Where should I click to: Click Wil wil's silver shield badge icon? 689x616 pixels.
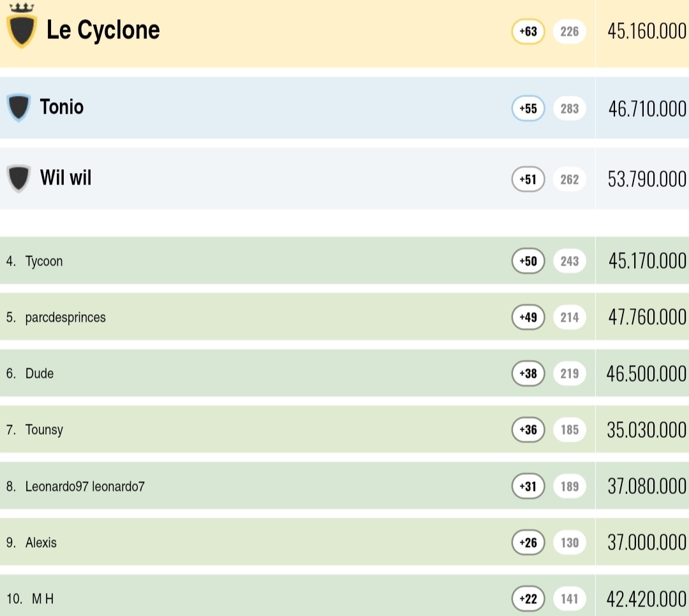click(19, 178)
